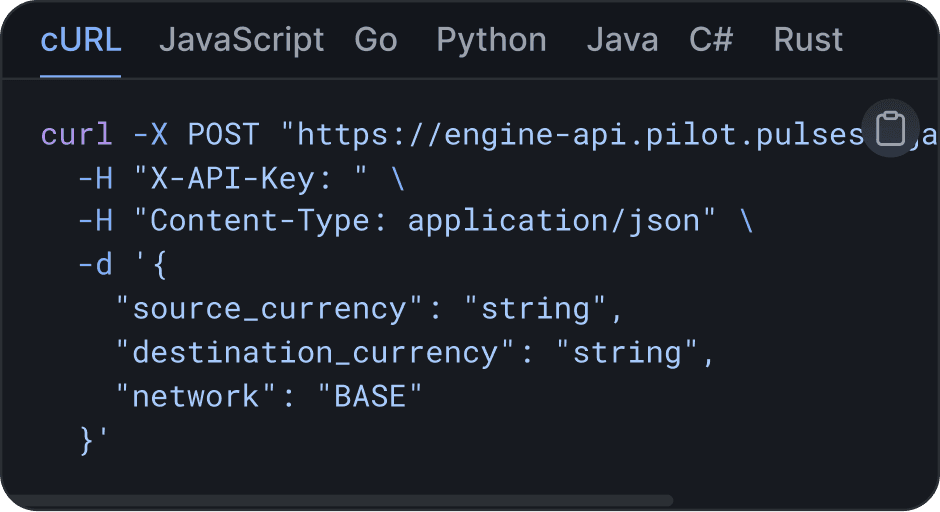
Task: Click the "destination_currency": "string" line
Action: click(415, 353)
